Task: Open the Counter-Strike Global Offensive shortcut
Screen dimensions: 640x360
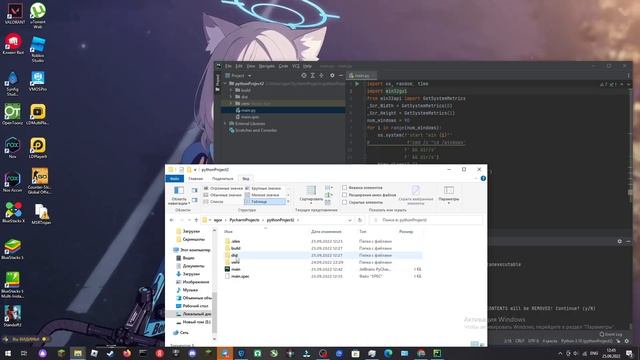Action: click(x=39, y=180)
